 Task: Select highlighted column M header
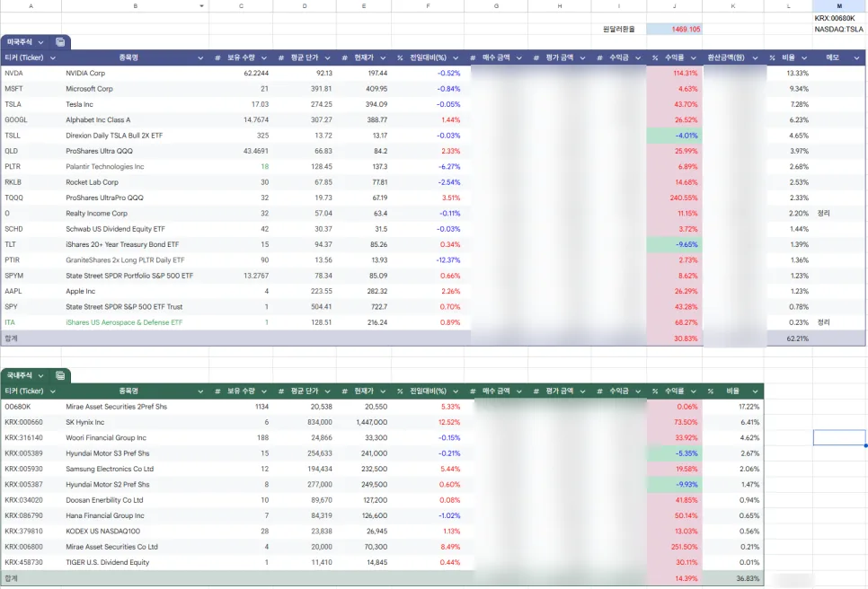(x=839, y=6)
